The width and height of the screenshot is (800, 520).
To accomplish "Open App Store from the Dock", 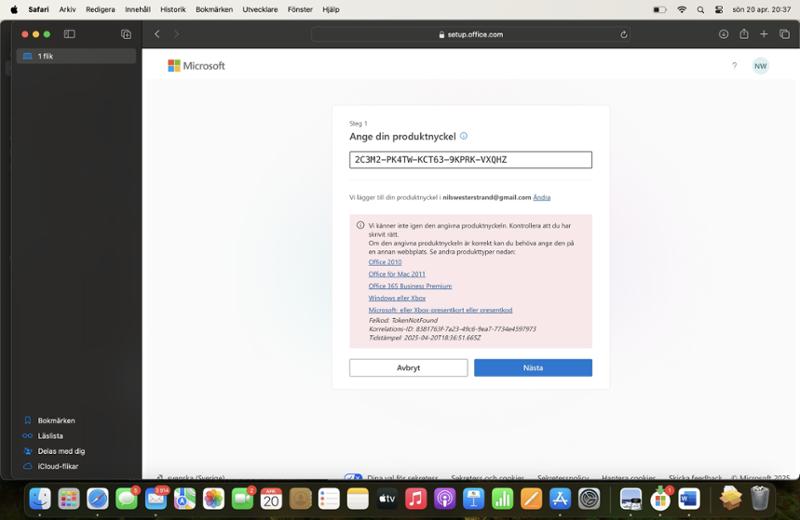I will 560,499.
